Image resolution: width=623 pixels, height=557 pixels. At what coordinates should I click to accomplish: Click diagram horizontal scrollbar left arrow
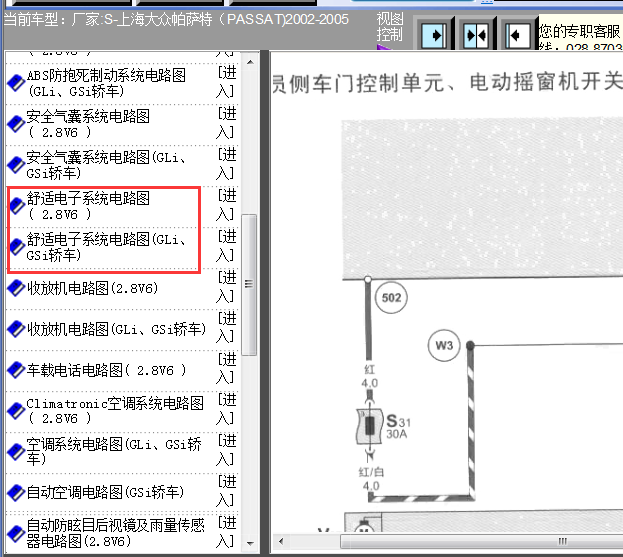281,541
